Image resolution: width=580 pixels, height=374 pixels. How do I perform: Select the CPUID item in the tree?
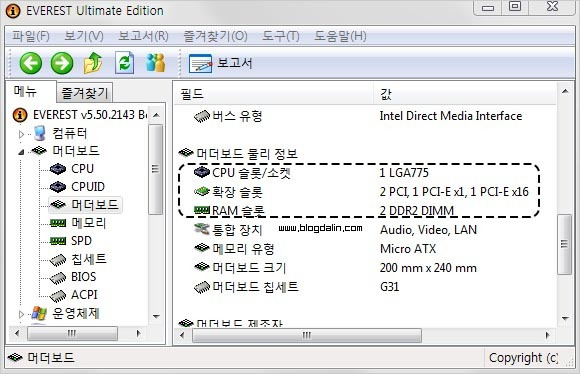tap(88, 187)
